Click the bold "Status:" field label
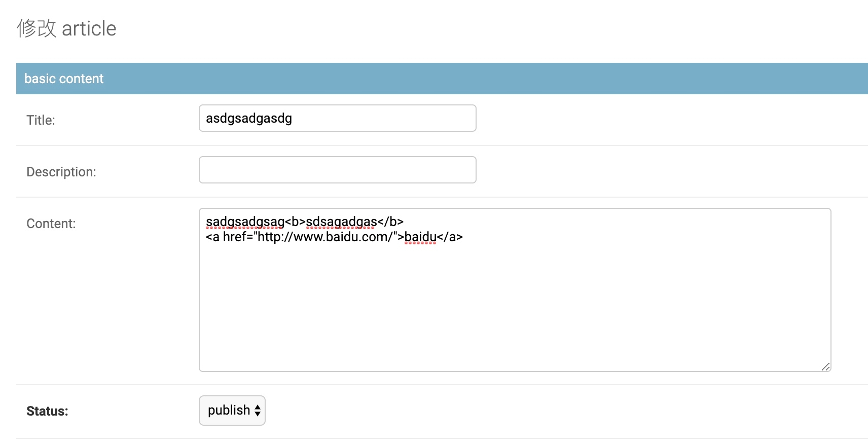This screenshot has height=446, width=868. pos(47,411)
